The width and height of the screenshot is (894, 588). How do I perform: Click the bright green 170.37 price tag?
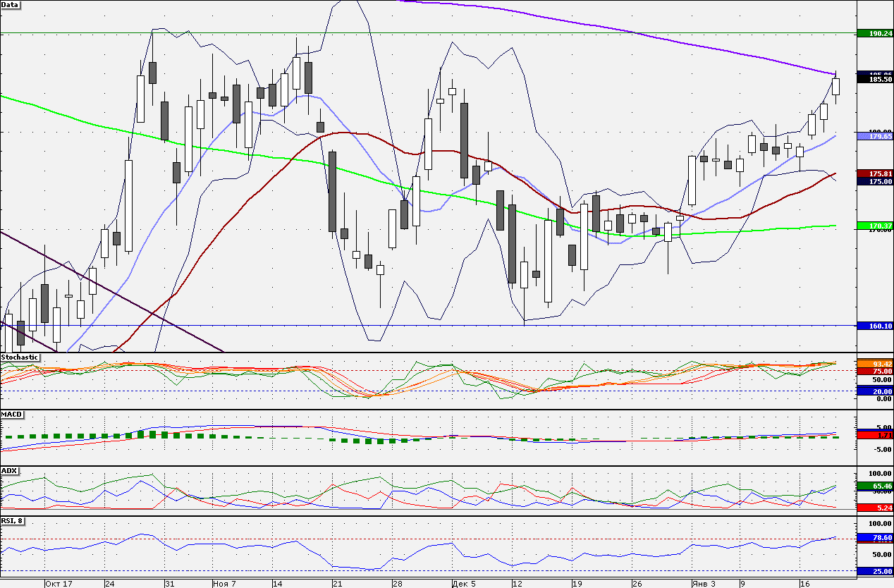point(875,226)
